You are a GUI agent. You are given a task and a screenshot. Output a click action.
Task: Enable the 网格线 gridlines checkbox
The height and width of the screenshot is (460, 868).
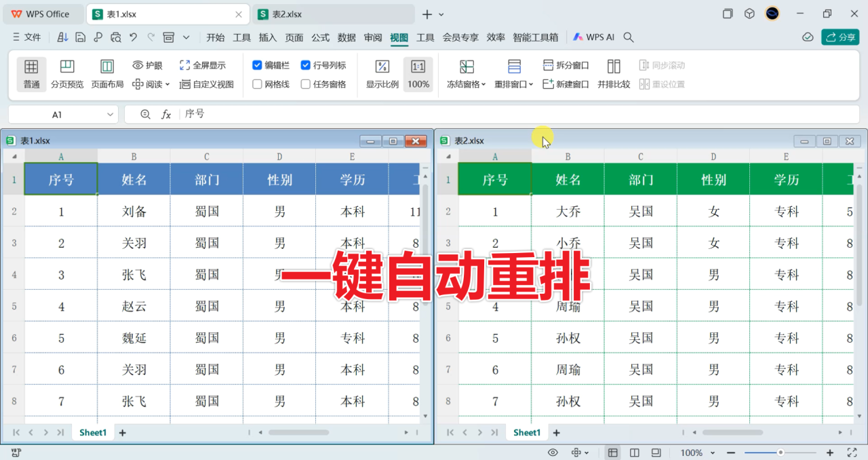257,84
